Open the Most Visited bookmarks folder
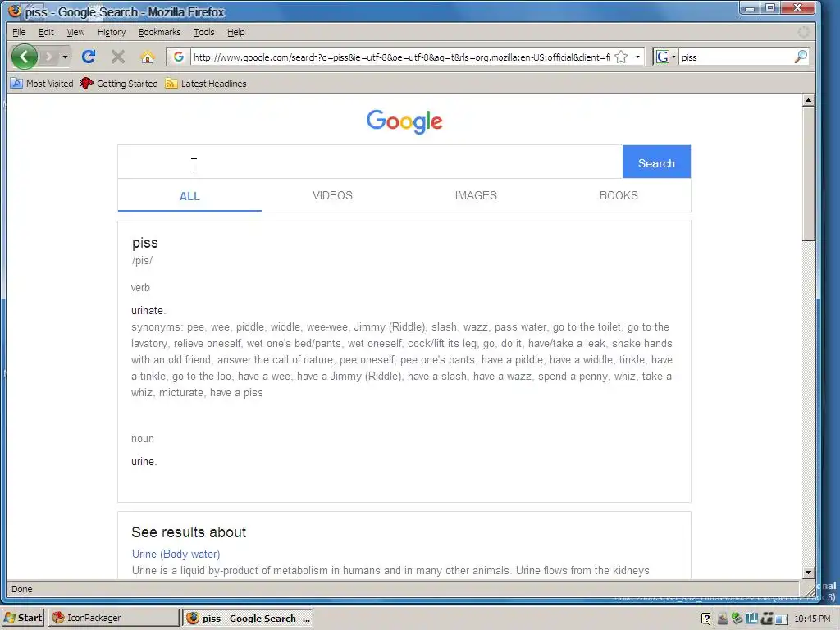The height and width of the screenshot is (630, 840). click(43, 84)
